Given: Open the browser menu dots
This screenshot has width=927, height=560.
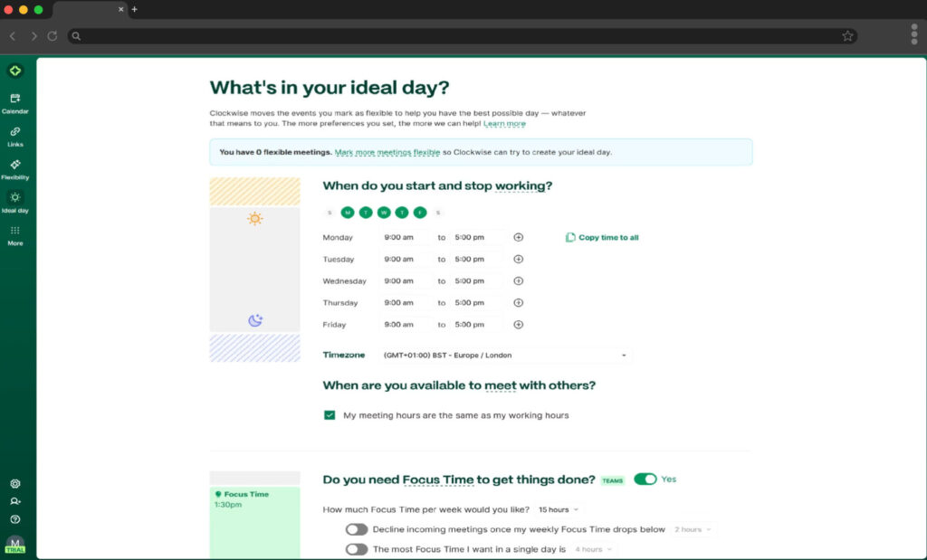Looking at the screenshot, I should [914, 34].
